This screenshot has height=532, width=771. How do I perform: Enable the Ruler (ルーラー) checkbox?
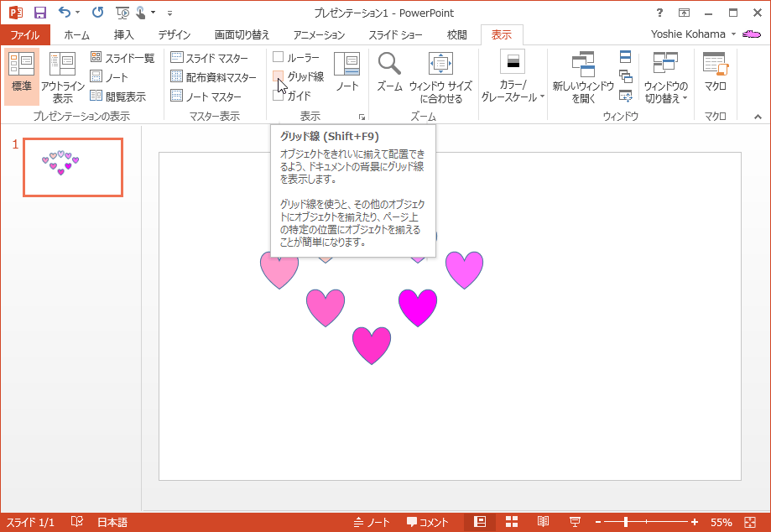[x=279, y=57]
